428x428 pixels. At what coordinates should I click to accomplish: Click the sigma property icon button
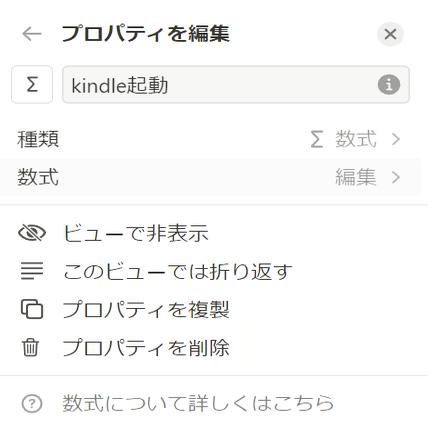[x=32, y=85]
